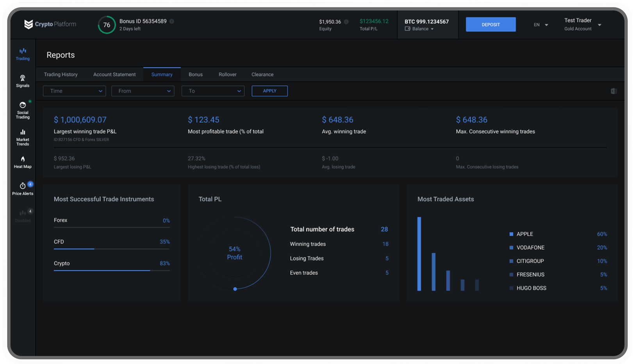Click the FRESENIUS legend color square
The image size is (633, 364).
(511, 275)
